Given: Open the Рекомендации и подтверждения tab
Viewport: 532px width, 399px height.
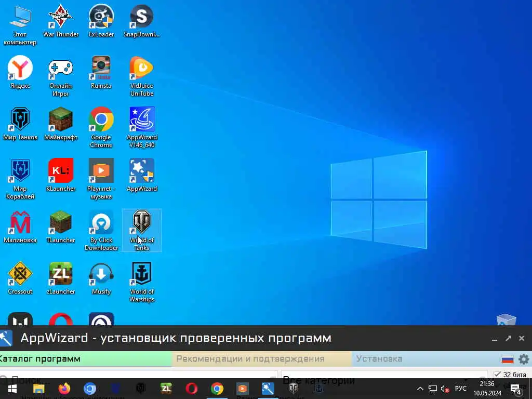Looking at the screenshot, I should point(262,358).
